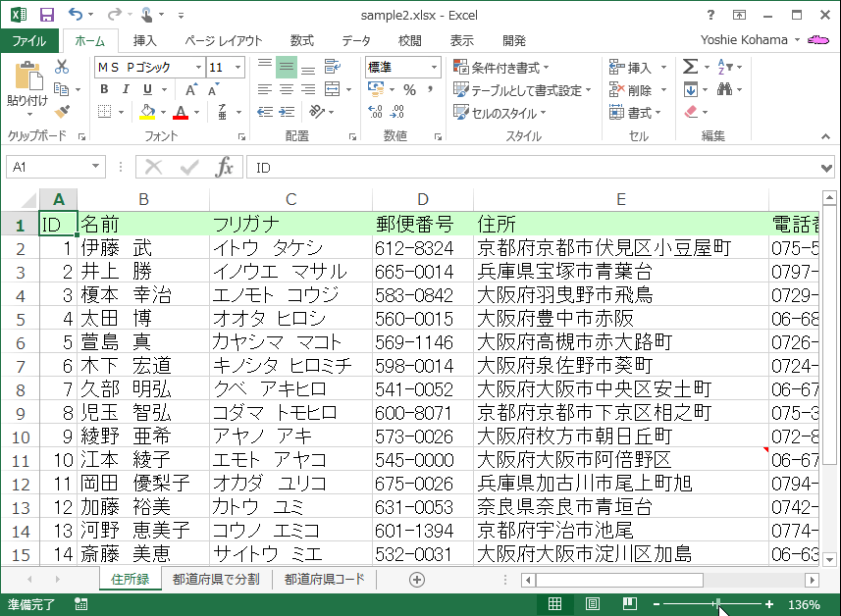The image size is (841, 616).
Task: Switch to the 校閲 tab
Action: click(410, 41)
